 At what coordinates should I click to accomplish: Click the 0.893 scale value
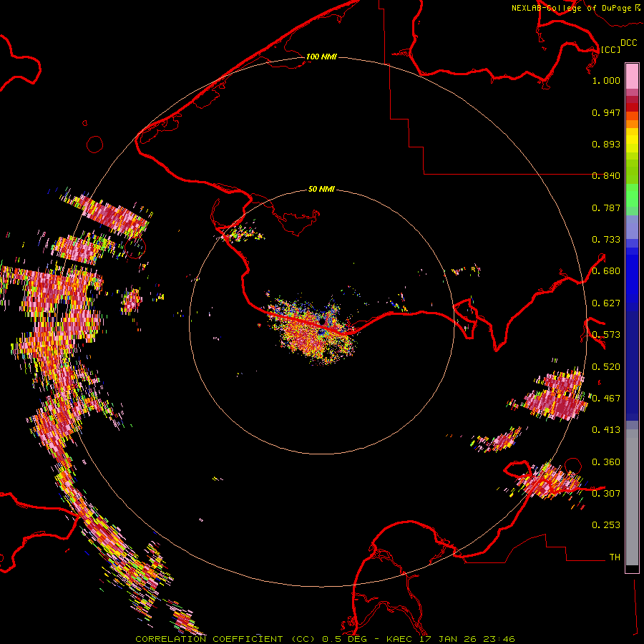pos(606,144)
